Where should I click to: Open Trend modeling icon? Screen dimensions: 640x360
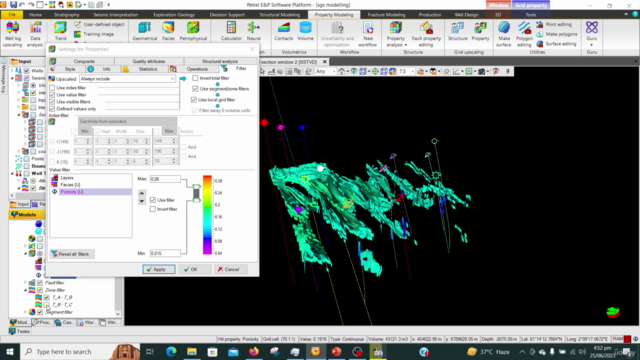pyautogui.click(x=60, y=31)
